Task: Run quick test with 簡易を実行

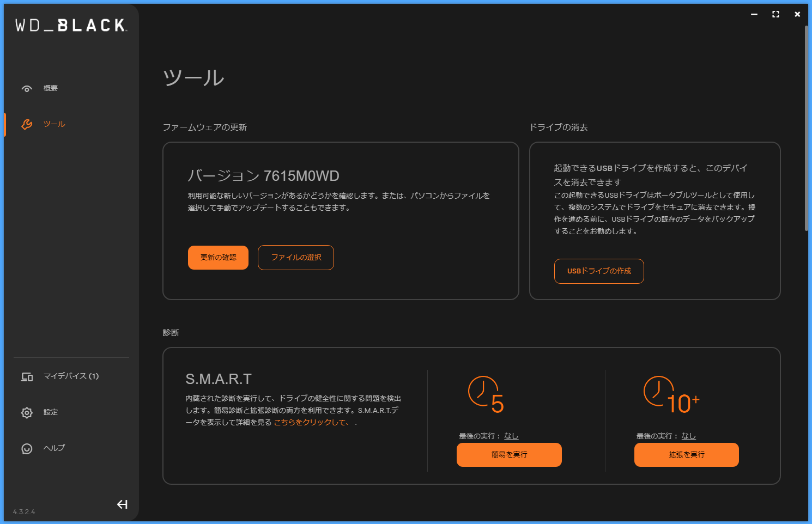Action: coord(509,455)
